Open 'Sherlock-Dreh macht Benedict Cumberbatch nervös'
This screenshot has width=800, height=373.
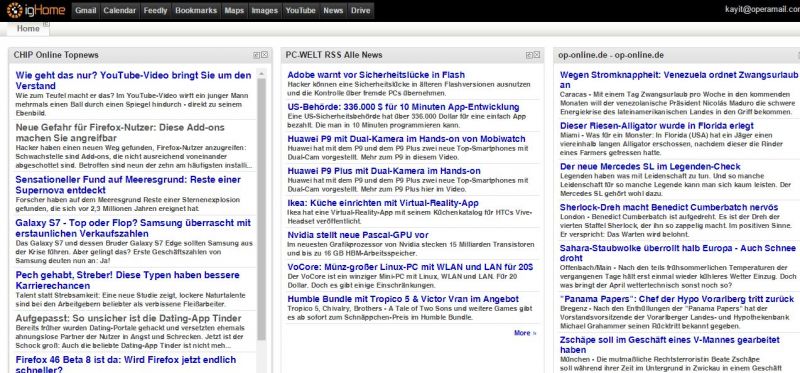(669, 207)
